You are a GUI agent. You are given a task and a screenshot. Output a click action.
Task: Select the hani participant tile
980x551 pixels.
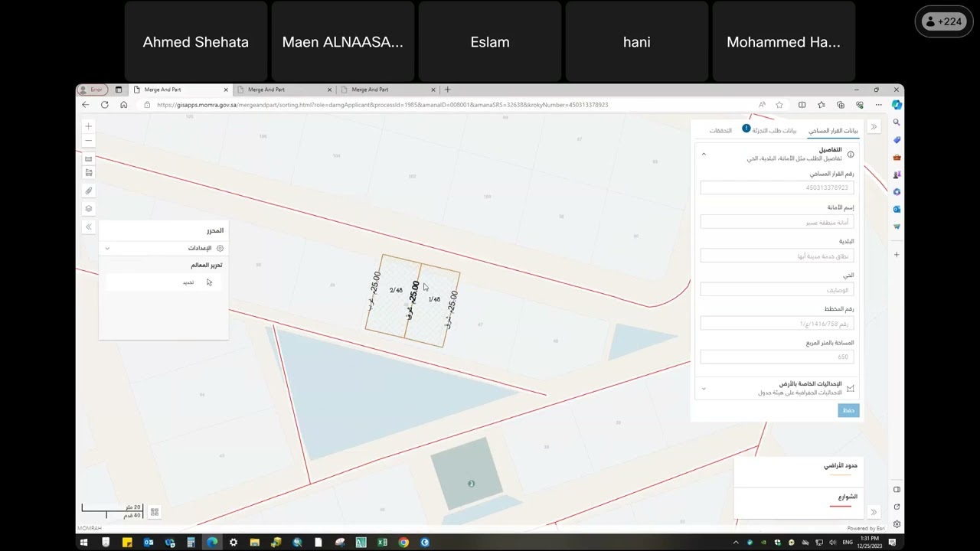click(x=637, y=42)
